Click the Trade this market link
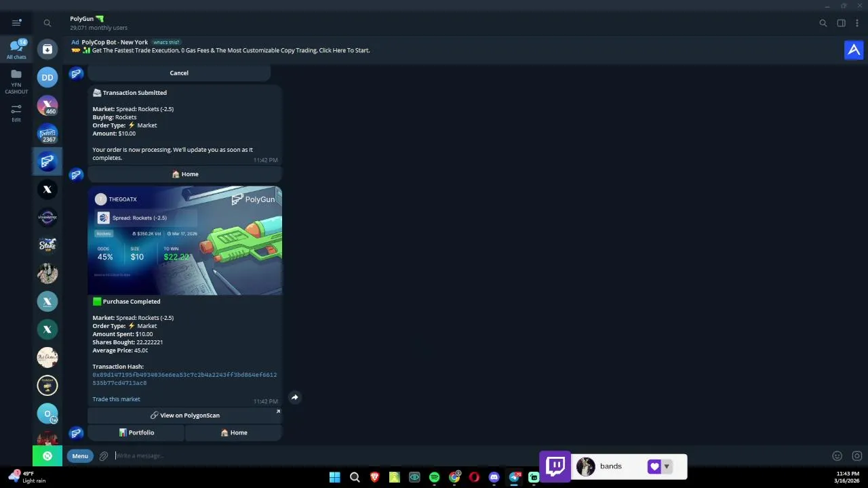 tap(116, 399)
